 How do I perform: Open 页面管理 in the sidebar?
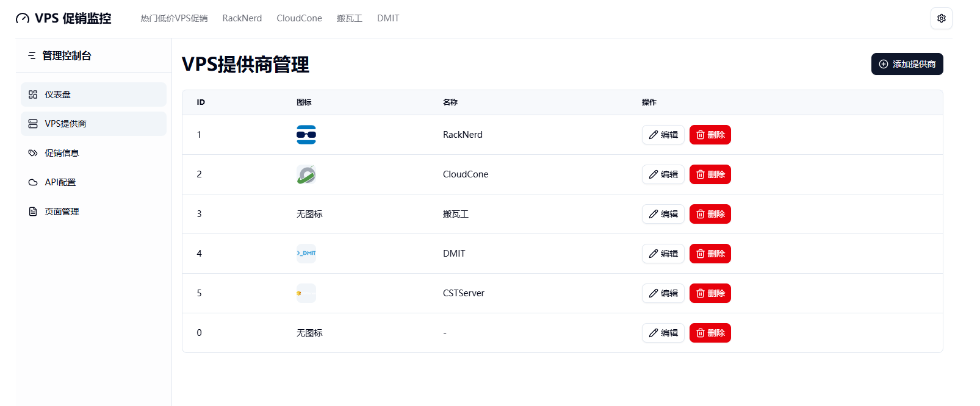pos(93,212)
